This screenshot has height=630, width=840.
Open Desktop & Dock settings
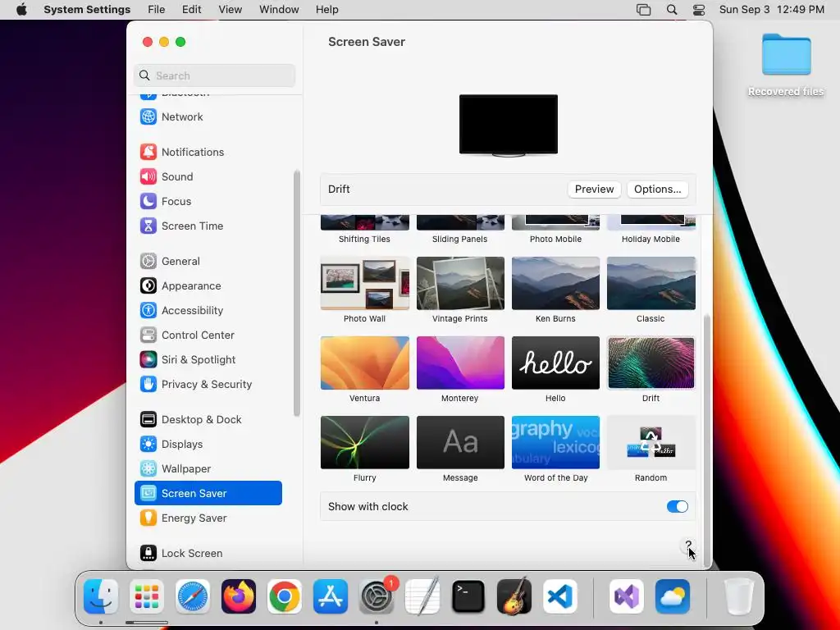click(x=208, y=419)
